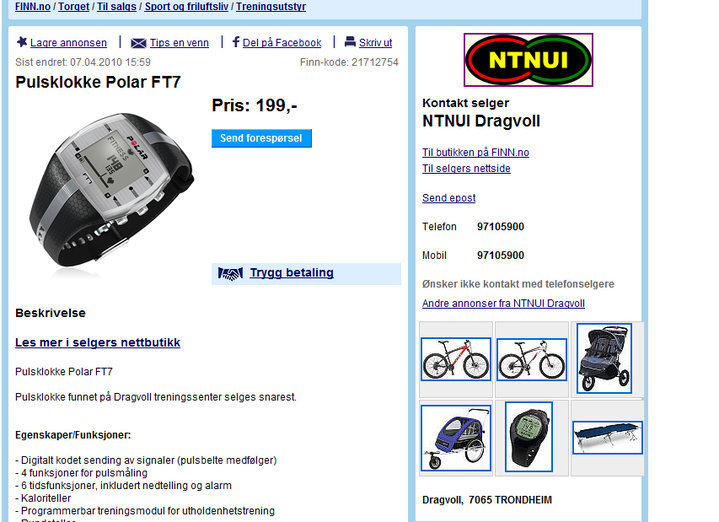The width and height of the screenshot is (719, 522).
Task: Go to Treningsutstyr in the breadcrumb
Action: [271, 6]
